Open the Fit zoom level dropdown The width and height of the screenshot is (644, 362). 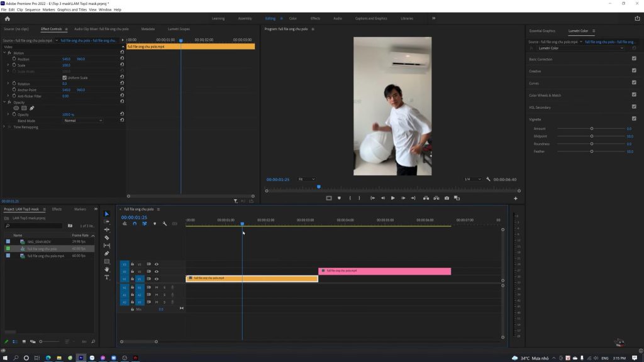pos(306,179)
